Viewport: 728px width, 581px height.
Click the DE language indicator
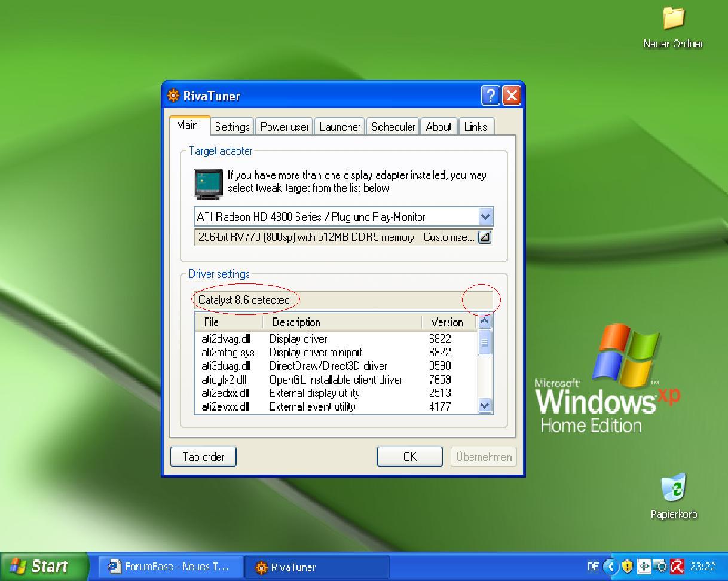point(593,567)
